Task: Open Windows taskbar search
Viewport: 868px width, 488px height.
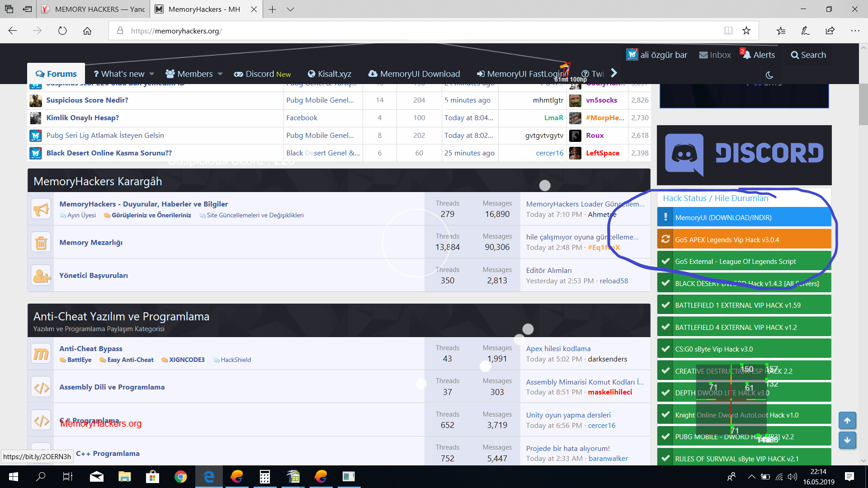Action: click(x=41, y=477)
